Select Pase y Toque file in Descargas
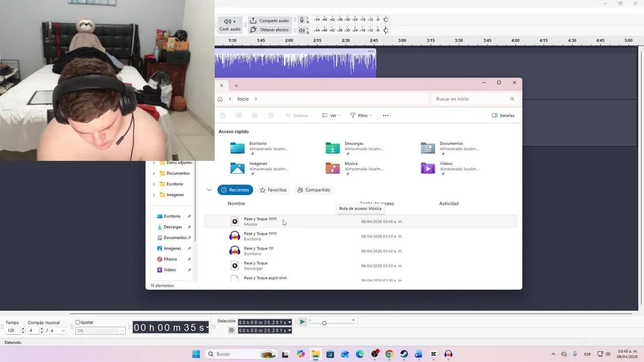The width and height of the screenshot is (644, 362). click(x=360, y=265)
